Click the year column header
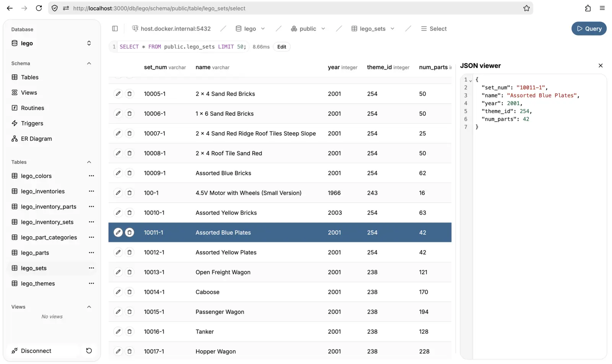Screen dimensions: 612x364 pos(342,67)
